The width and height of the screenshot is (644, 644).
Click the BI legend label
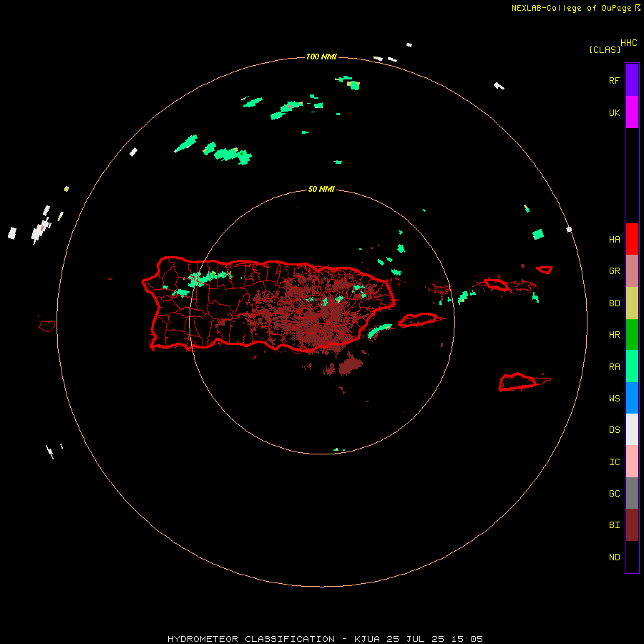coord(614,525)
